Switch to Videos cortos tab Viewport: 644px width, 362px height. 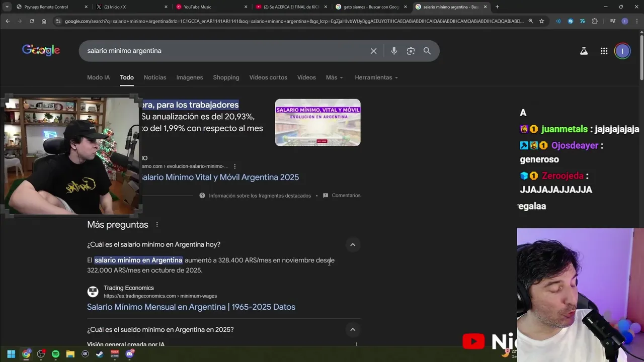(268, 77)
